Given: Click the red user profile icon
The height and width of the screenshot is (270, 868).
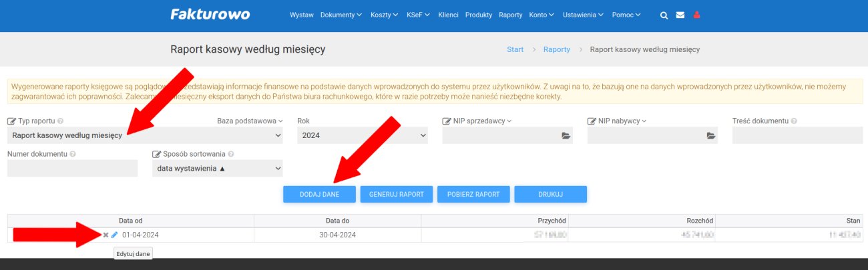Looking at the screenshot, I should [x=697, y=15].
